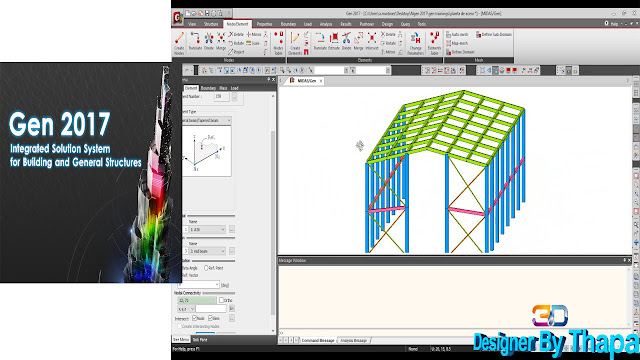
Task: Toggle the Ortho checkbox
Action: [221, 300]
